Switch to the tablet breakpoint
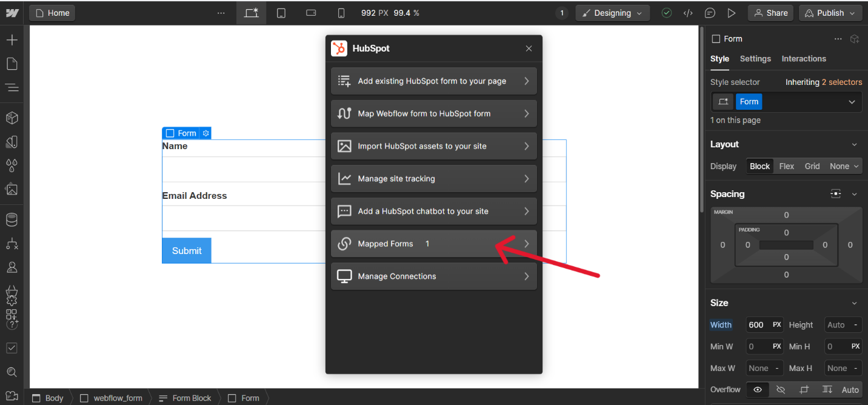The height and width of the screenshot is (405, 868). click(x=281, y=13)
